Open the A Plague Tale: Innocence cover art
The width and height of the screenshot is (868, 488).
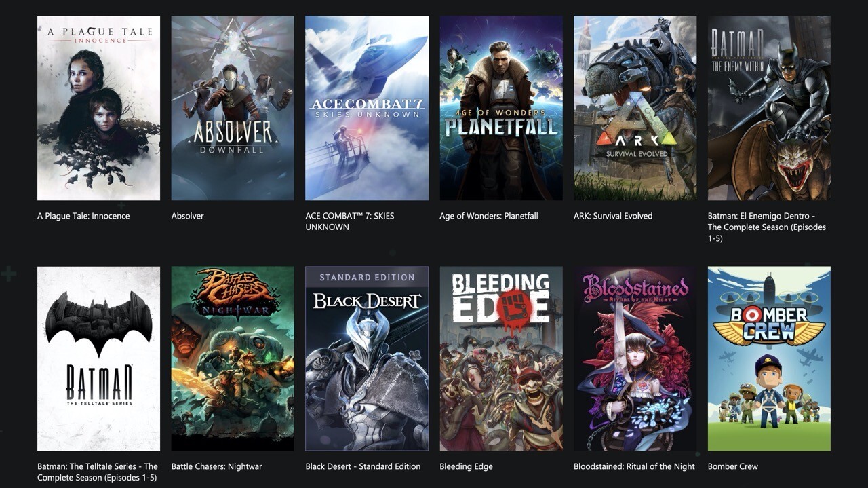[x=98, y=108]
